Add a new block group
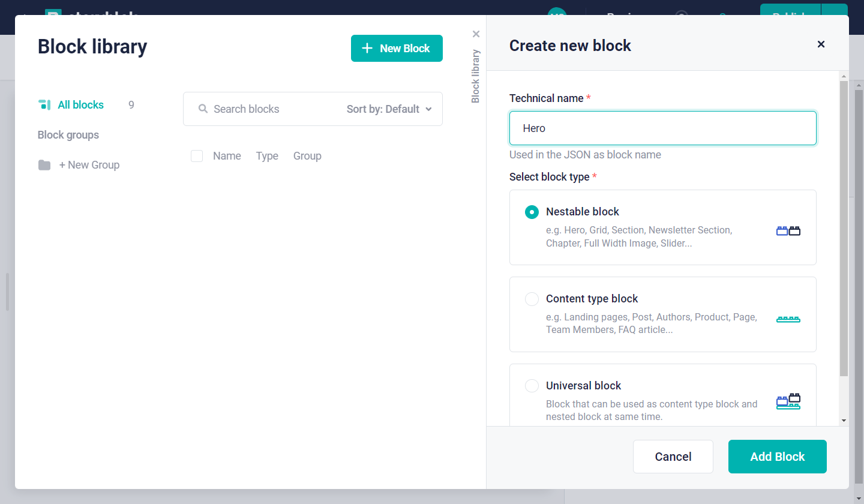 click(x=89, y=165)
